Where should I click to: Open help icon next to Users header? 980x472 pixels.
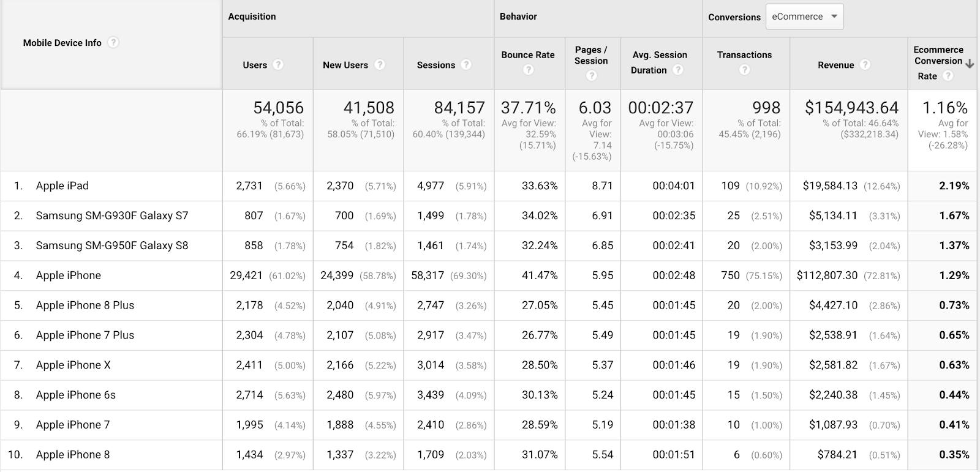(278, 64)
